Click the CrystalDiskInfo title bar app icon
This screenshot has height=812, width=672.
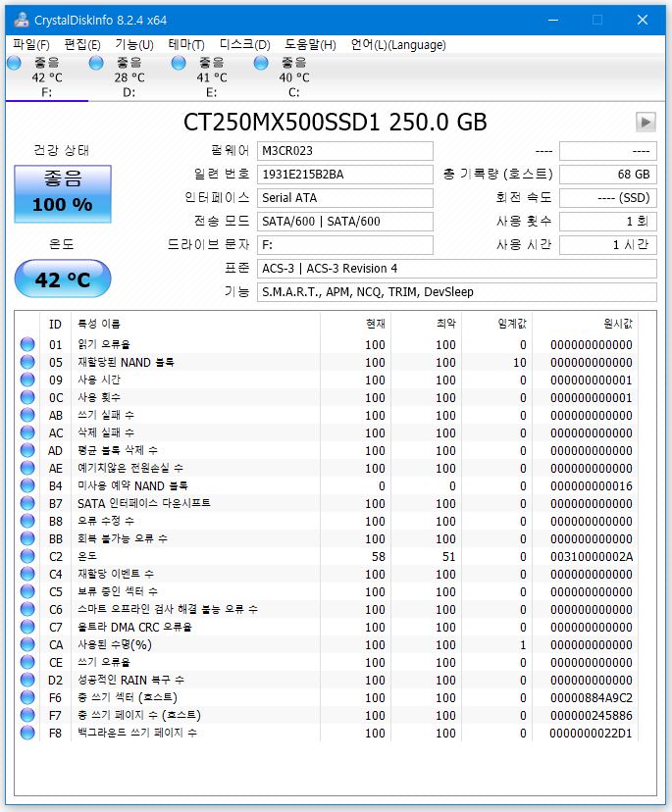coord(22,21)
